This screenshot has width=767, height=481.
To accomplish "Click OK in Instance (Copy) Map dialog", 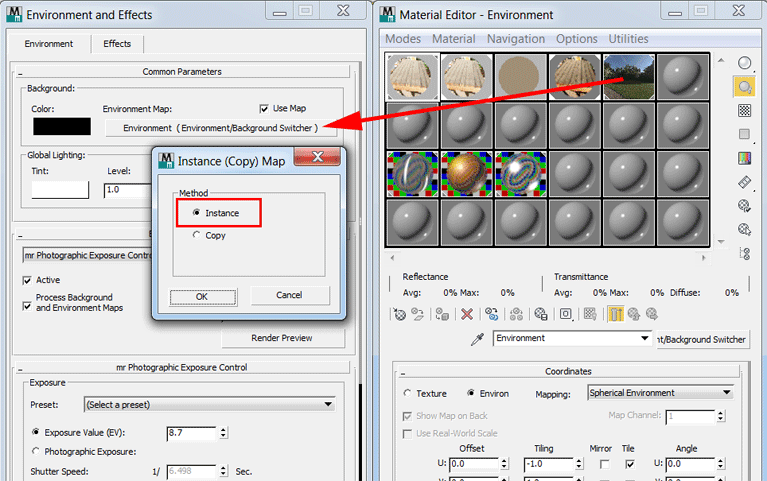I will pos(201,295).
